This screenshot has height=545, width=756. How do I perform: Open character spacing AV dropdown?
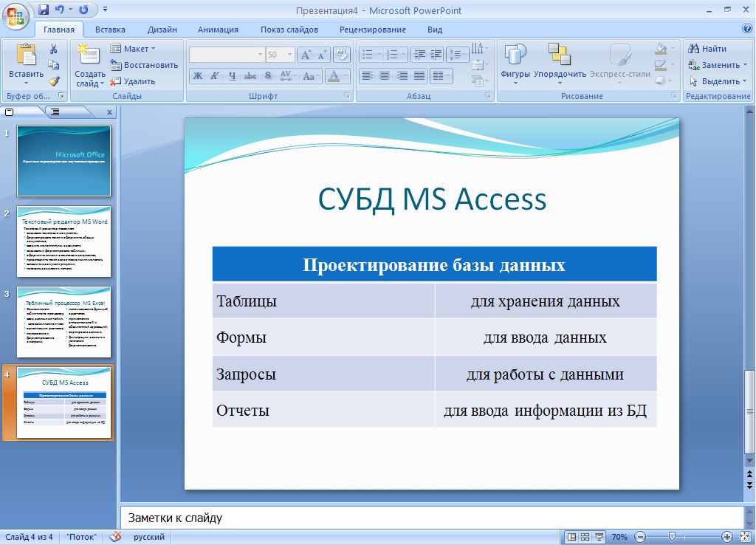click(x=289, y=76)
